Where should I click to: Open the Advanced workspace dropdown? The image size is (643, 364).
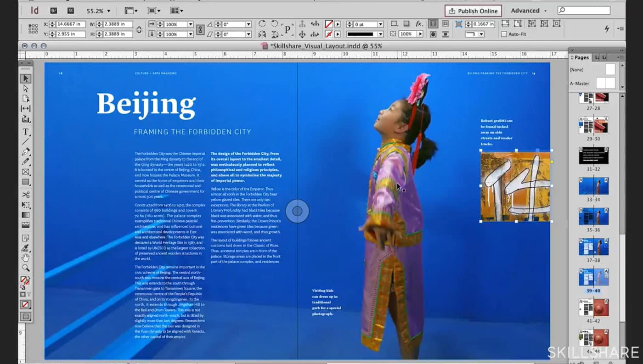[527, 10]
